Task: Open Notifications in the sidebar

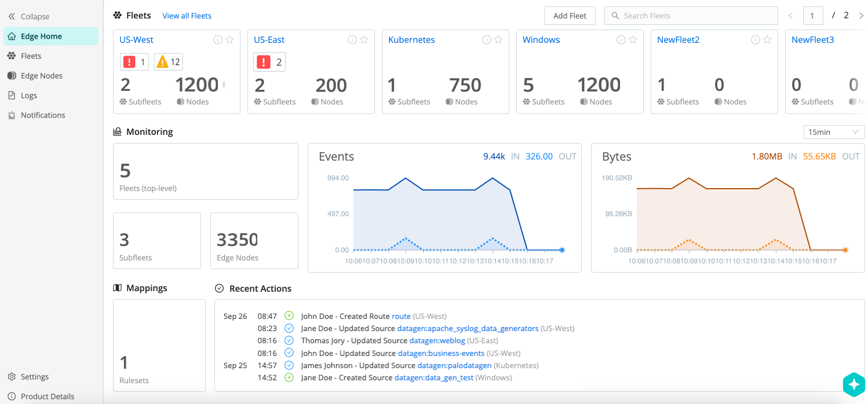Action: [42, 115]
